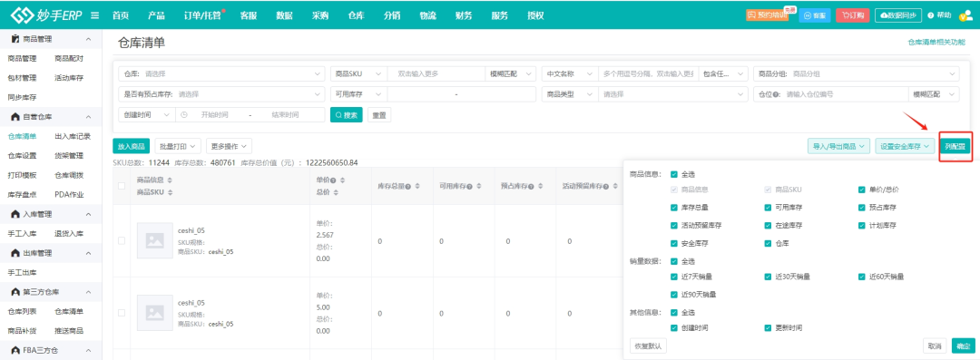Open 采购 in top navigation
Screen dimensions: 980x360
coord(320,15)
